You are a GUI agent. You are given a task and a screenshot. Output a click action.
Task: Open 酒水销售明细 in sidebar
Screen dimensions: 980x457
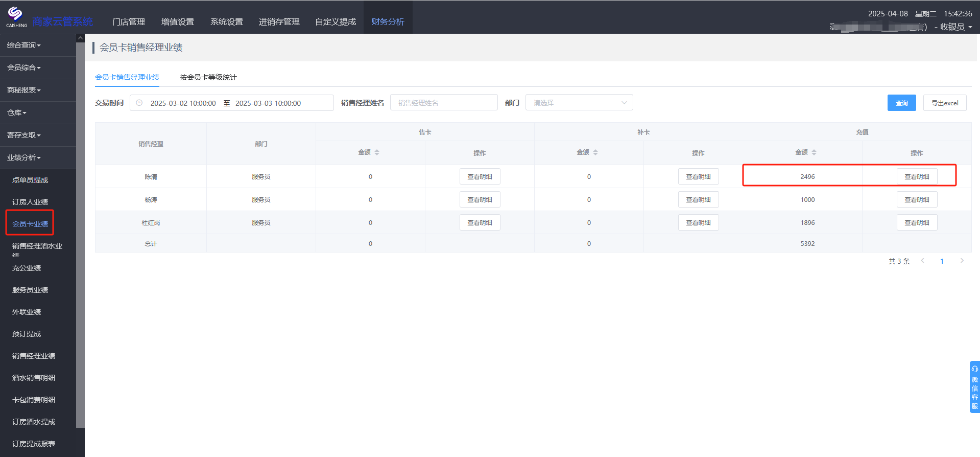pyautogui.click(x=34, y=378)
